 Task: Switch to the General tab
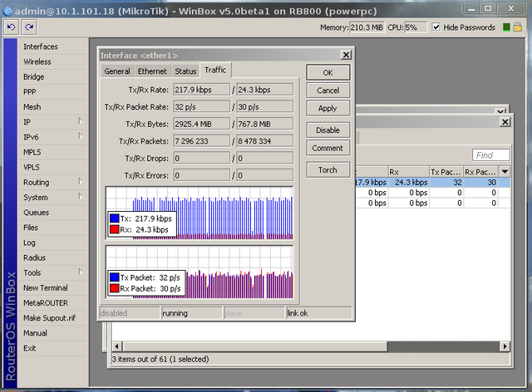117,71
